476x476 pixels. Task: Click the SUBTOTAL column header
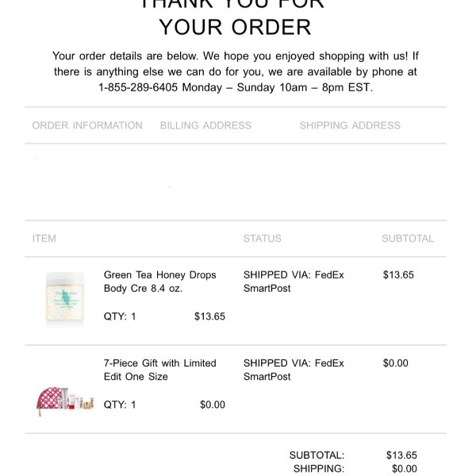[408, 239]
